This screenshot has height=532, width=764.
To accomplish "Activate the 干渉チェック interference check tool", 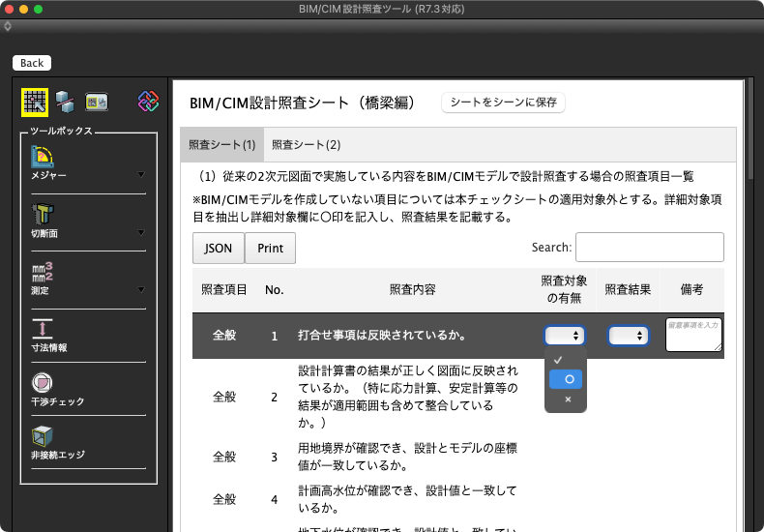I will 41,382.
